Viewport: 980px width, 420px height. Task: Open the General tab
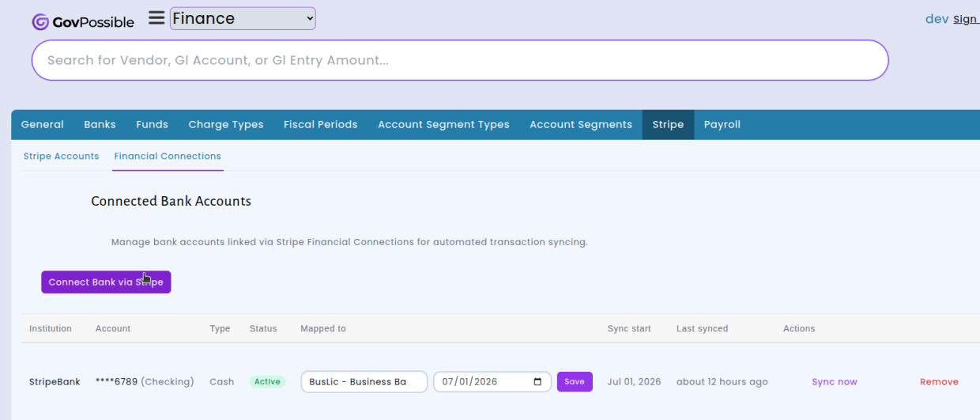tap(43, 124)
